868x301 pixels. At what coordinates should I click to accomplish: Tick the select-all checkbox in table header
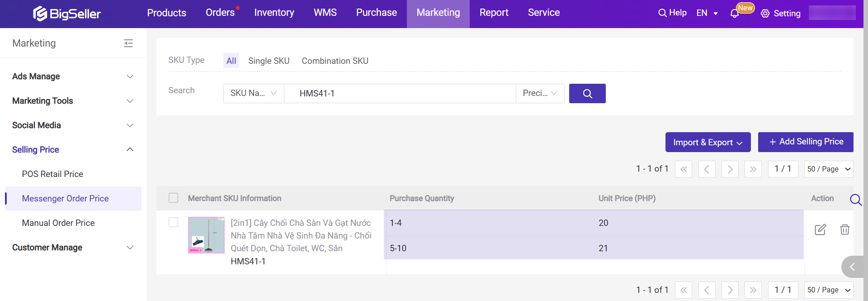(x=173, y=198)
